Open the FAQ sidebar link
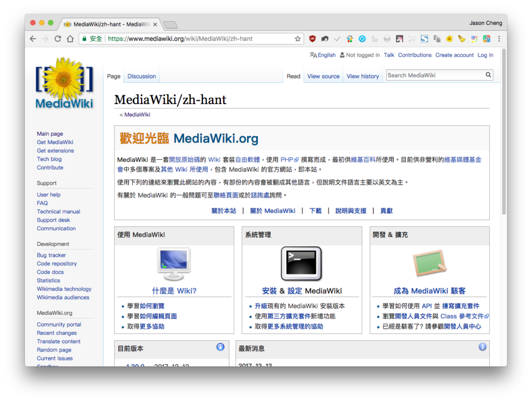Screen dimensions: 532x402 point(43,203)
